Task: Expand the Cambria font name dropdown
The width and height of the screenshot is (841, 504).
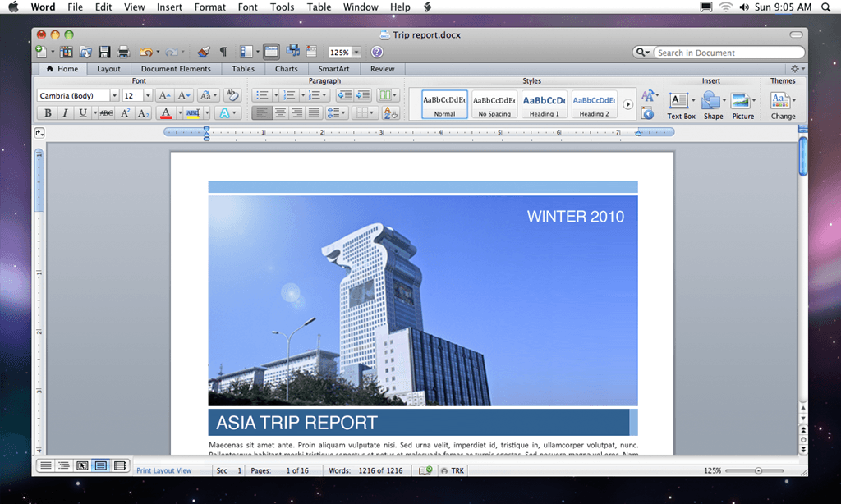Action: tap(115, 94)
